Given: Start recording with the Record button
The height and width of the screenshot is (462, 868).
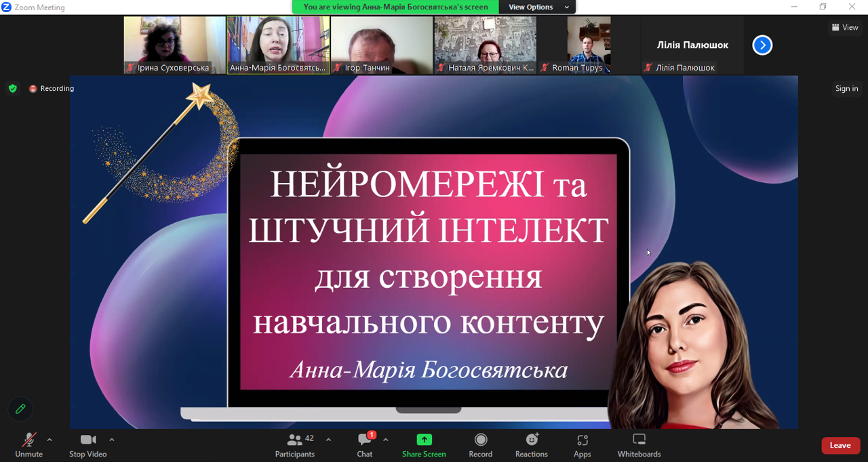Looking at the screenshot, I should [x=480, y=445].
